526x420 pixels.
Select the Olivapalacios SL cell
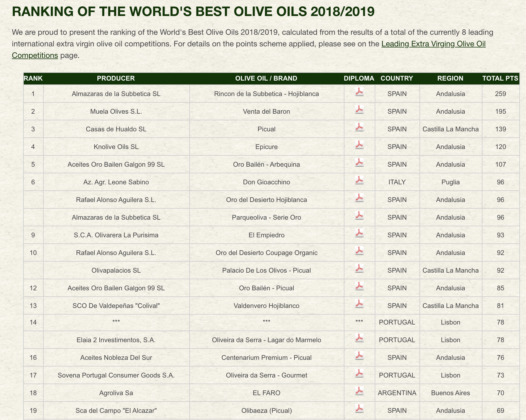pyautogui.click(x=116, y=270)
